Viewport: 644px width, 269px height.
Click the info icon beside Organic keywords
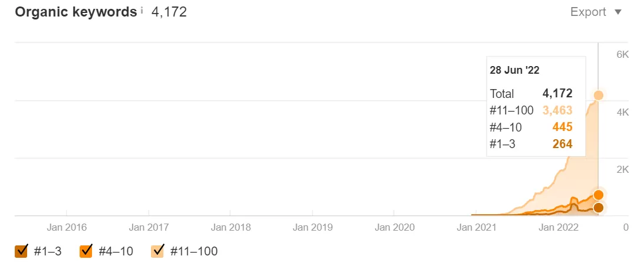(142, 11)
